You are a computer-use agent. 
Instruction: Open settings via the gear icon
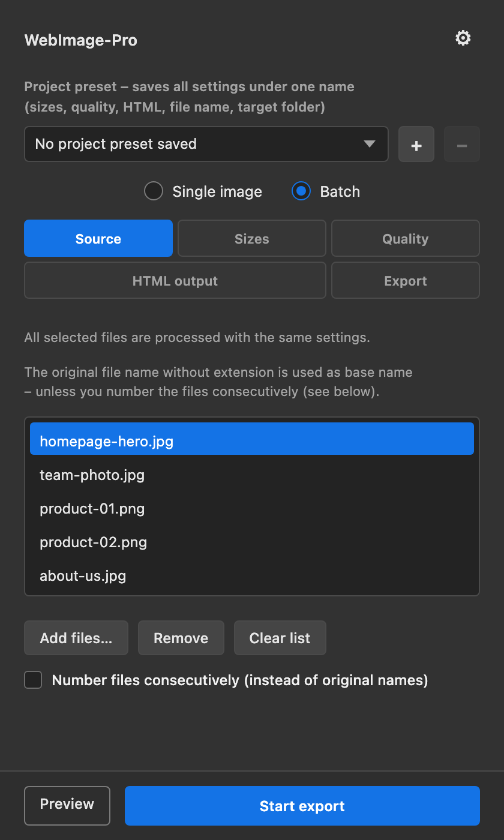[463, 39]
